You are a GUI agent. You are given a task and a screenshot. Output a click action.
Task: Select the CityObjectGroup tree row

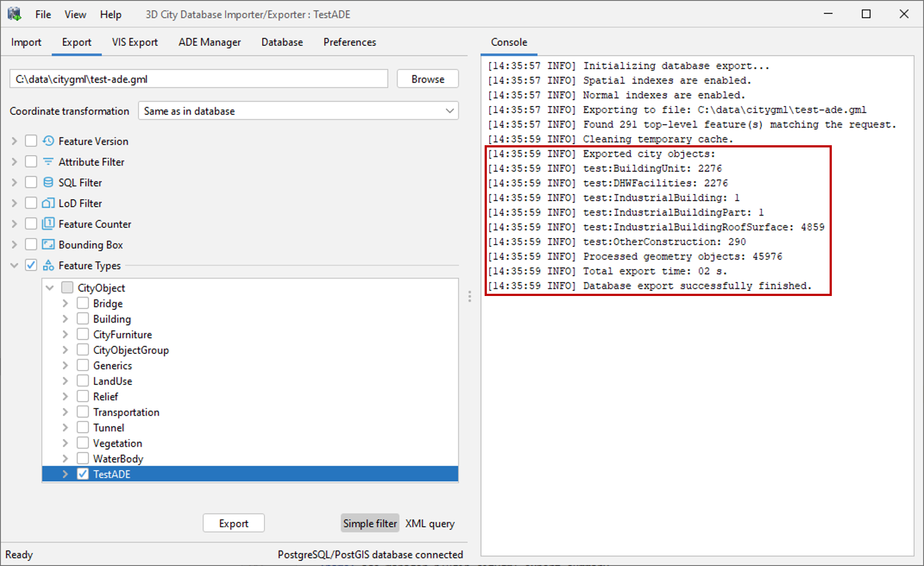coord(250,350)
